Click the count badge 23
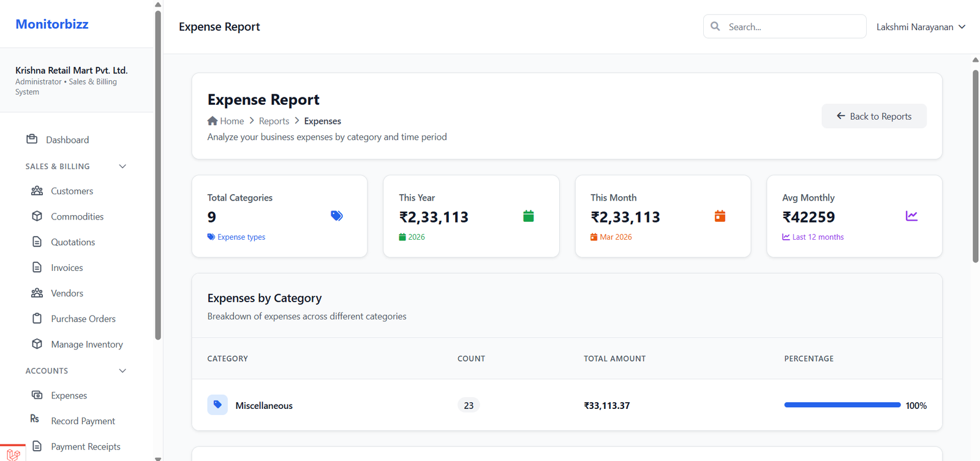This screenshot has height=461, width=980. (x=469, y=405)
